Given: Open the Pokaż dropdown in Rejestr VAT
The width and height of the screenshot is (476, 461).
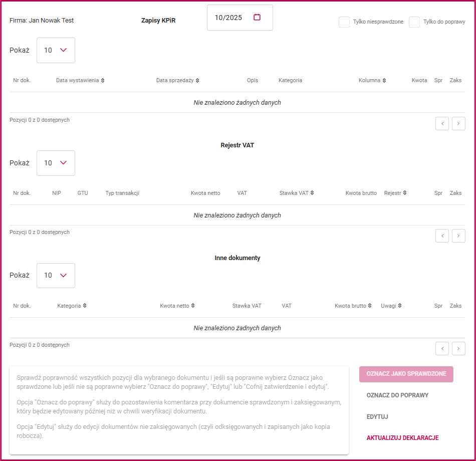Looking at the screenshot, I should pyautogui.click(x=56, y=163).
